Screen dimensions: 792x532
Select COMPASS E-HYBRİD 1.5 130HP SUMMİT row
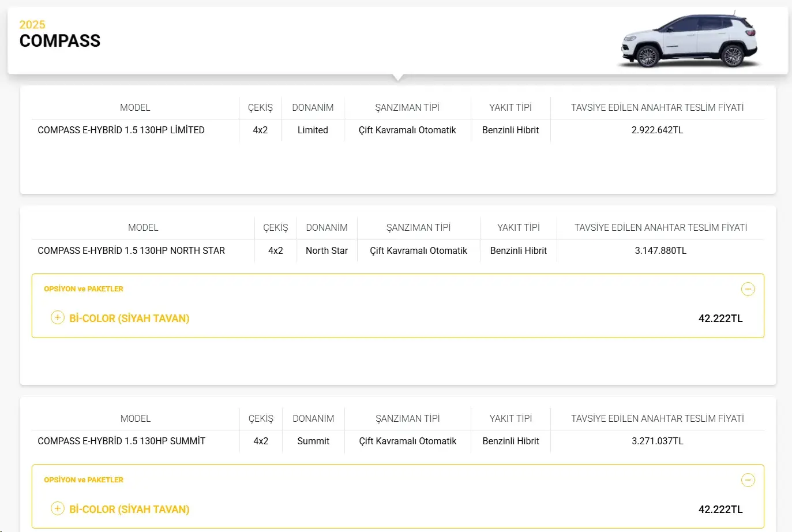(398, 441)
